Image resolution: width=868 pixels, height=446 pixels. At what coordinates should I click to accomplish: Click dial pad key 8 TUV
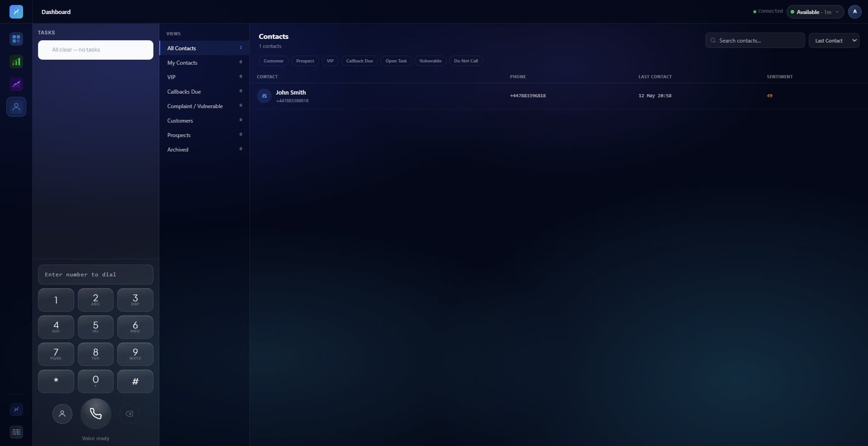pyautogui.click(x=95, y=354)
